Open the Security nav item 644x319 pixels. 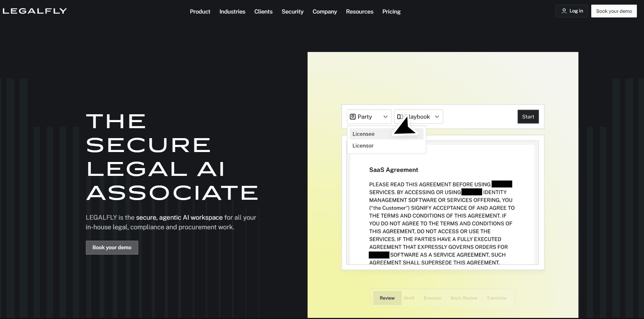pyautogui.click(x=293, y=11)
